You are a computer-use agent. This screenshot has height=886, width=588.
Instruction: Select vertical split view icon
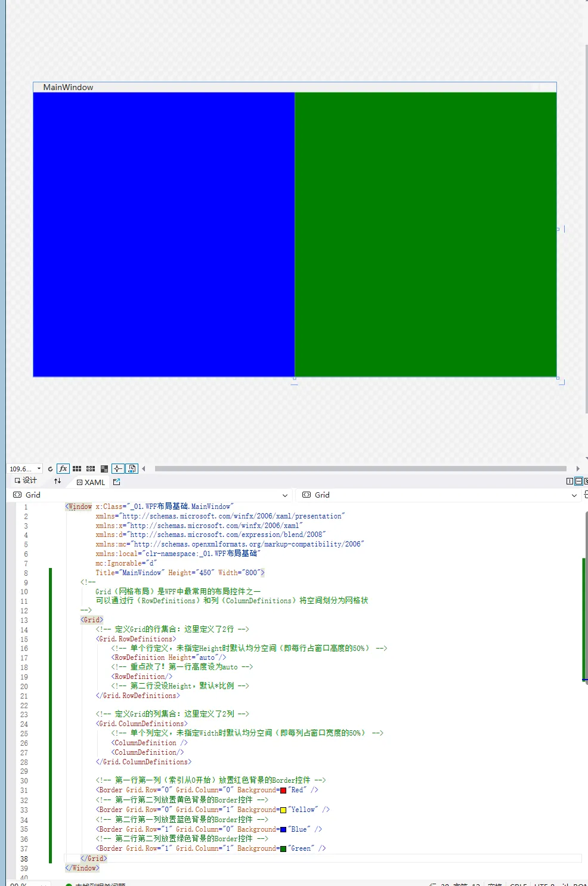(570, 481)
